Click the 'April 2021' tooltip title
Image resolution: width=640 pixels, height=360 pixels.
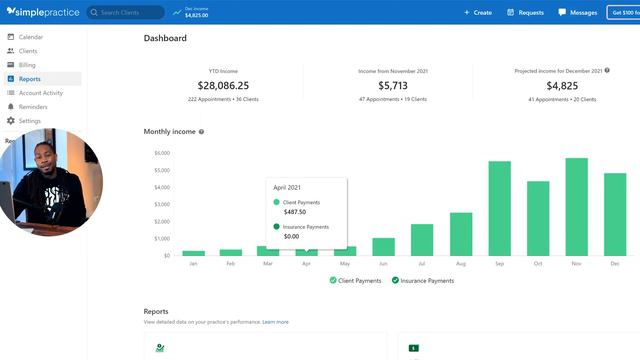click(x=287, y=187)
